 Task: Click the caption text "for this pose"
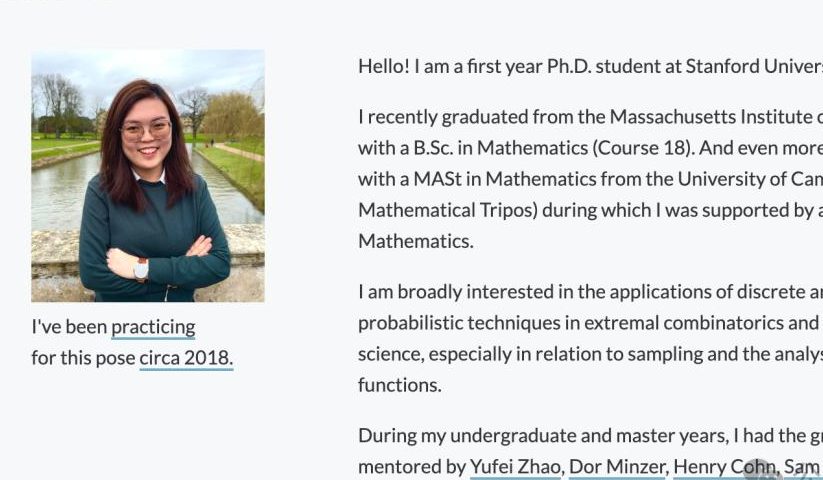pyautogui.click(x=82, y=358)
